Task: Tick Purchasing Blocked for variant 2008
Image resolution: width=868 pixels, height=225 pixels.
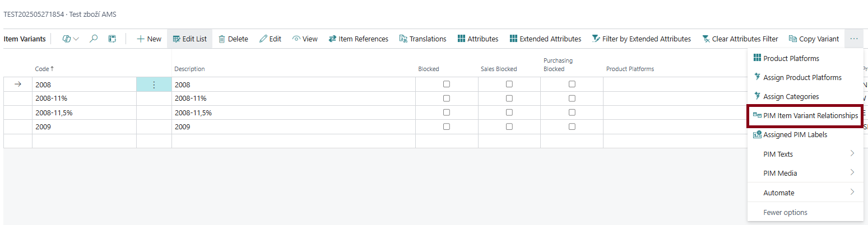Action: 572,85
